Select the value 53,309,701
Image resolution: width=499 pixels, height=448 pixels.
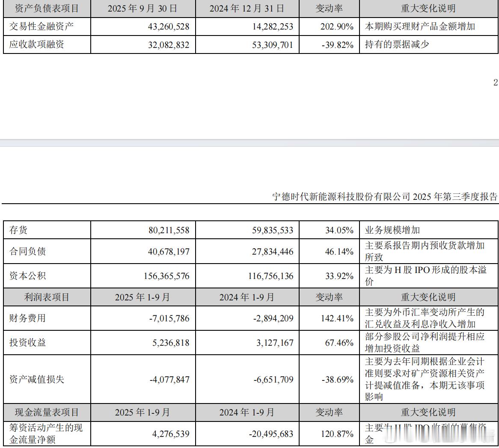point(273,45)
